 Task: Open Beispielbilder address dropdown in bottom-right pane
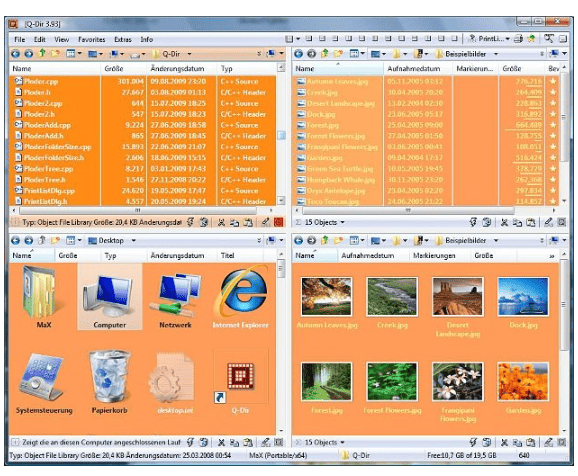pos(496,240)
